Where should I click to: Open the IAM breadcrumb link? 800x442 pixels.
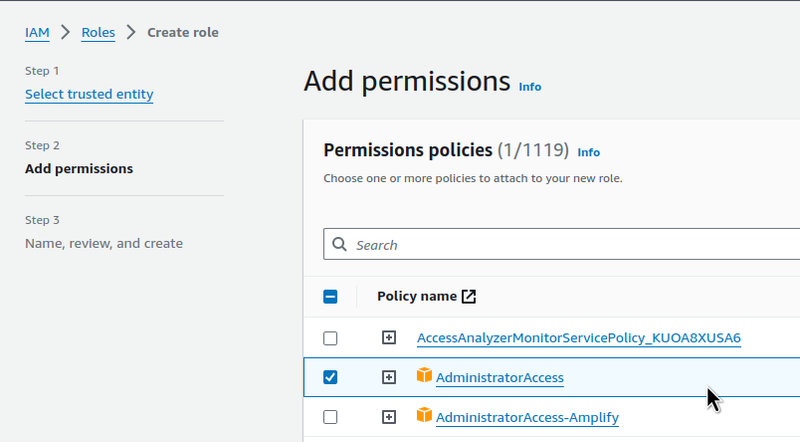(x=37, y=33)
